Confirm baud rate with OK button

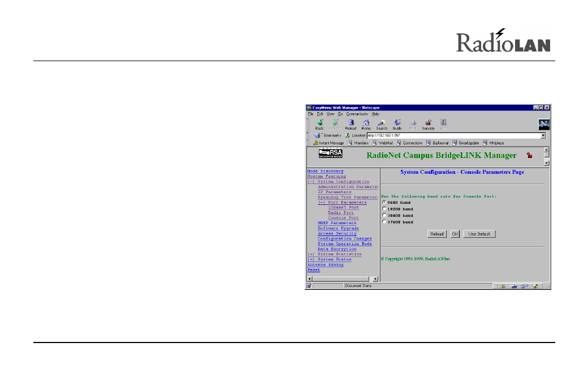(x=455, y=234)
